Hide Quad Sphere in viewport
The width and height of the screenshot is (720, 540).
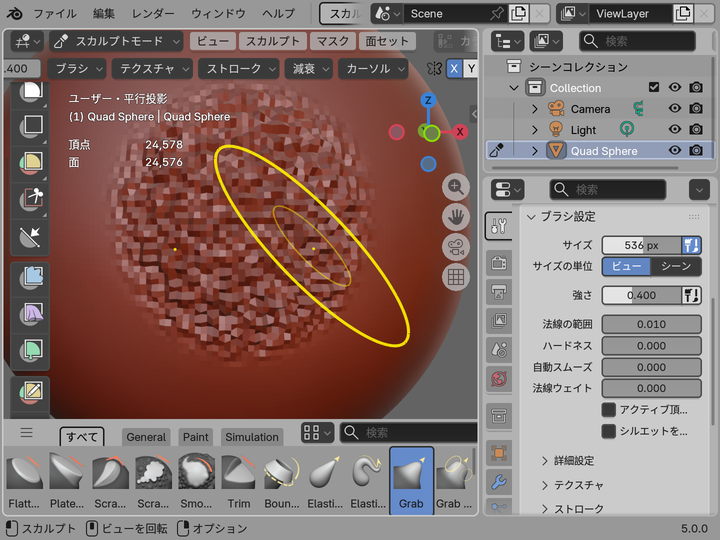[x=675, y=151]
